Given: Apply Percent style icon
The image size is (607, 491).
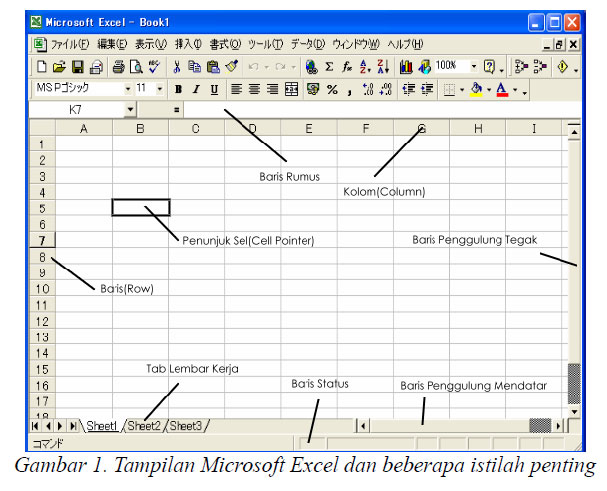Looking at the screenshot, I should pyautogui.click(x=332, y=90).
